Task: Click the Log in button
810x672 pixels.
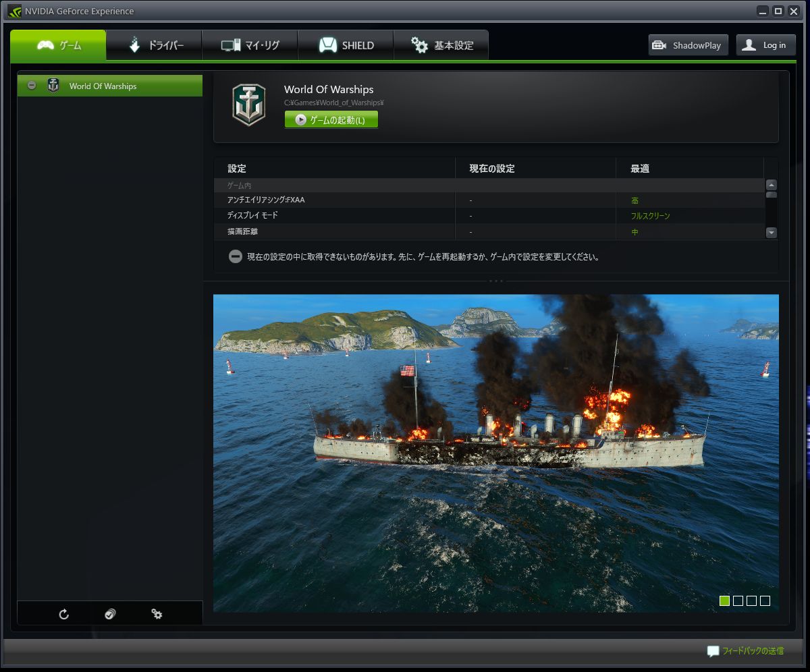Action: pyautogui.click(x=765, y=45)
